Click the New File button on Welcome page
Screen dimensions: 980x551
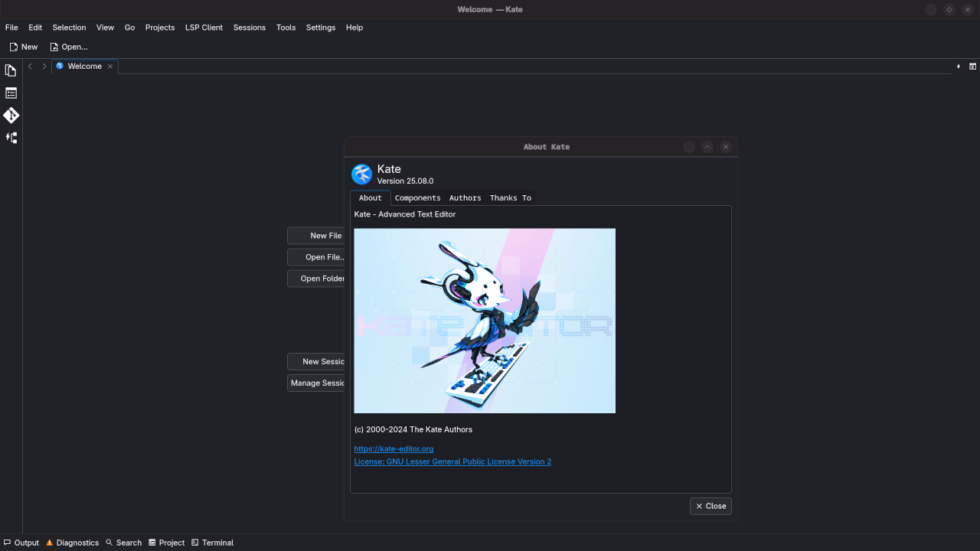pos(316,236)
